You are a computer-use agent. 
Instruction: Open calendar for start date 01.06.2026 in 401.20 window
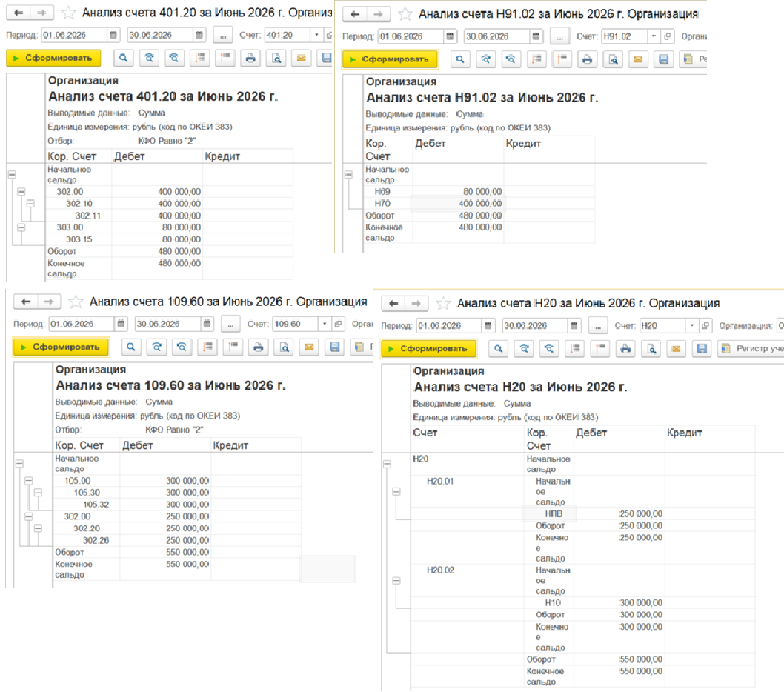[x=113, y=35]
